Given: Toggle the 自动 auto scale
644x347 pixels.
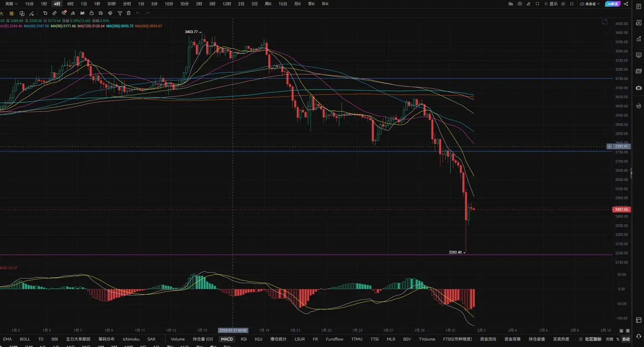Looking at the screenshot, I should (626, 339).
